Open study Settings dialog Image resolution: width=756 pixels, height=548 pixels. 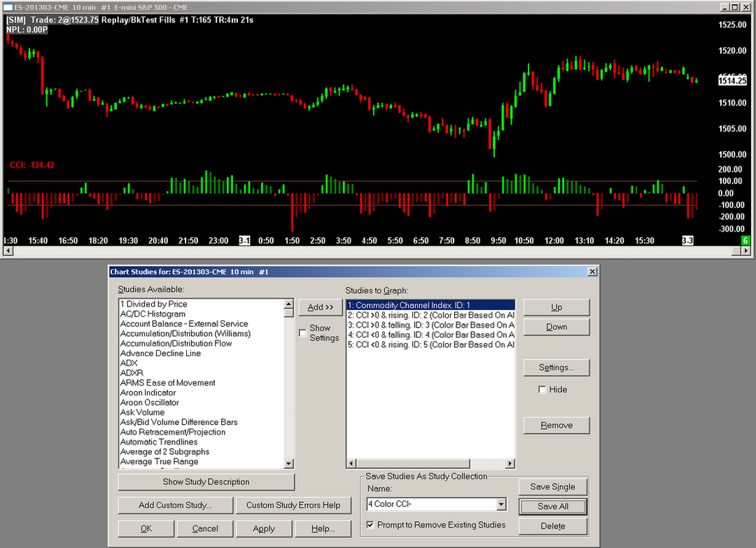[x=556, y=367]
